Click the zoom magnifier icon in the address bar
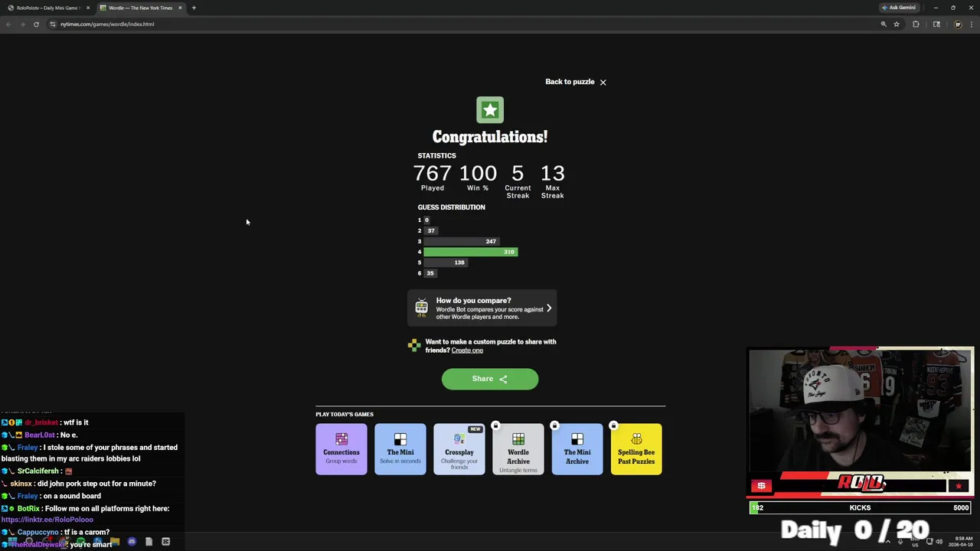 click(884, 24)
